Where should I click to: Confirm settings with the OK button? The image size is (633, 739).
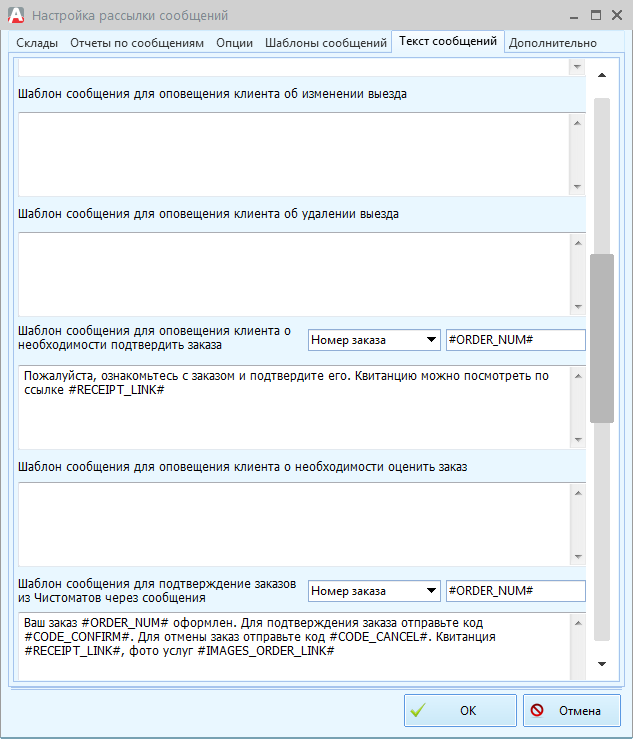coord(460,710)
